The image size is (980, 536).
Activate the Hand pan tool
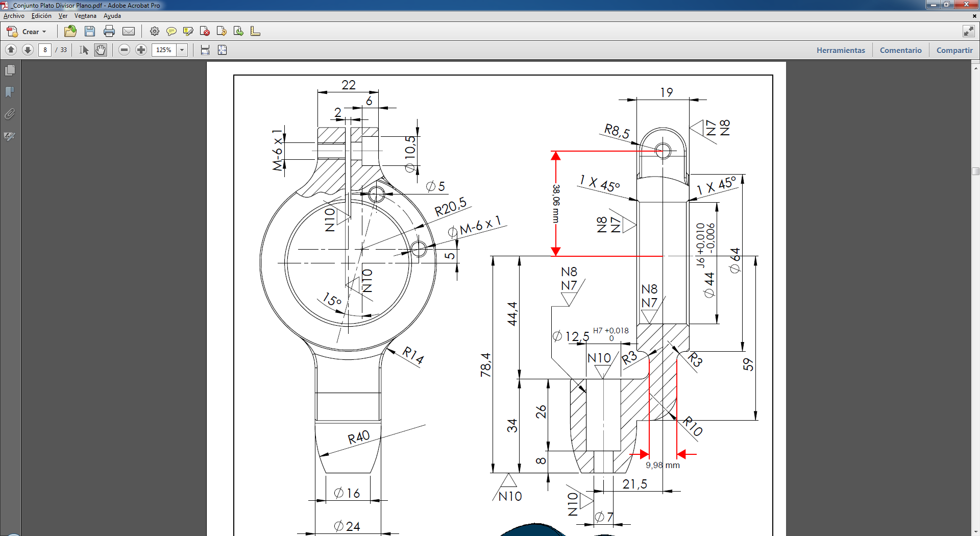click(101, 50)
